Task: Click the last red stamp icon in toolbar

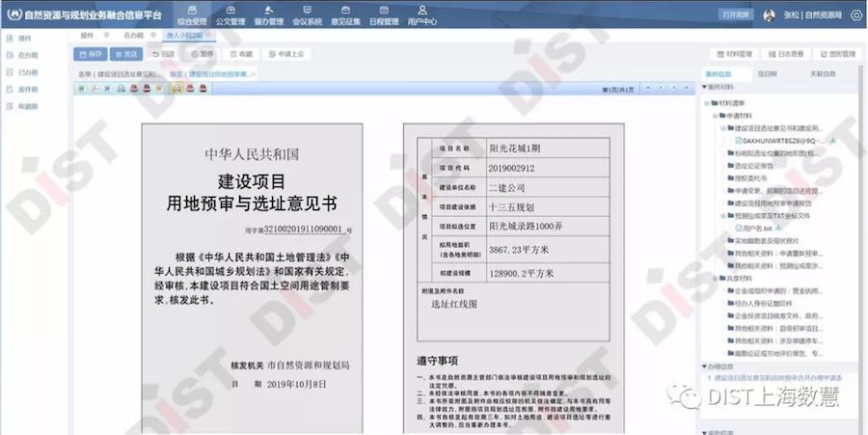Action: (x=203, y=88)
